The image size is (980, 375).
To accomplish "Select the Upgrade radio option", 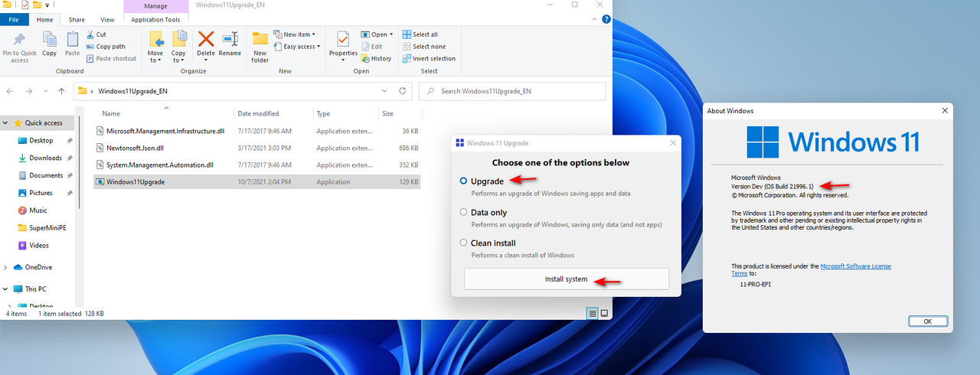I will [x=463, y=181].
